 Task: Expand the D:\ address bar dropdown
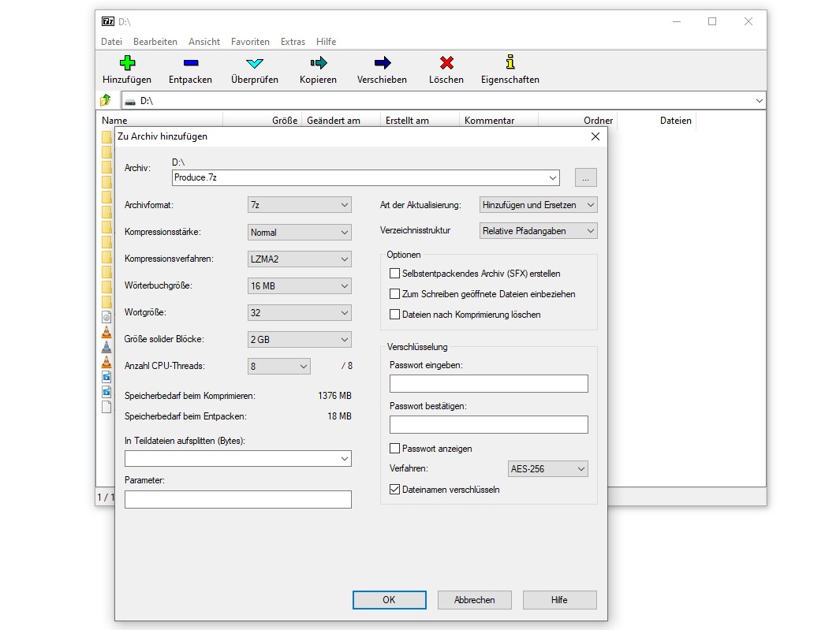[x=759, y=101]
